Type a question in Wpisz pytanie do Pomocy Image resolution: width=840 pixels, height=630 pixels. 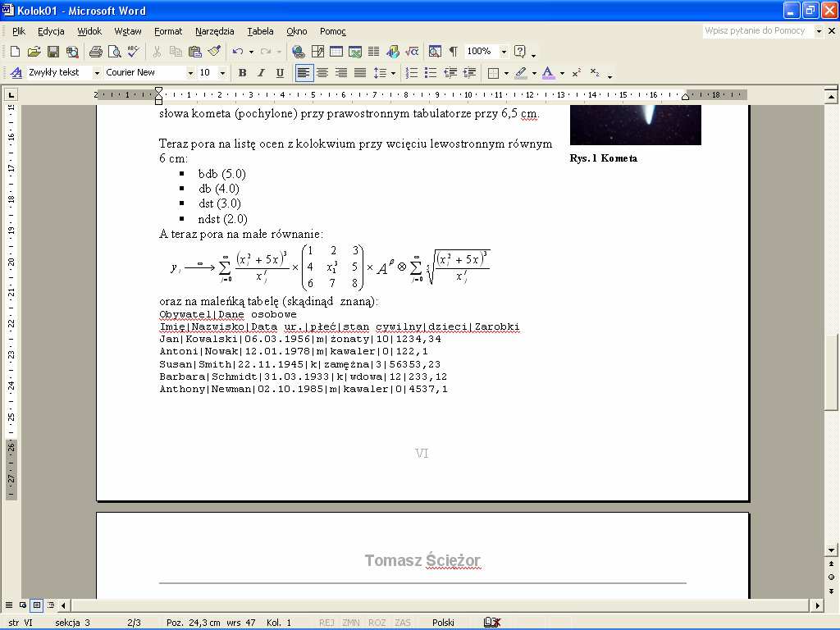(757, 30)
